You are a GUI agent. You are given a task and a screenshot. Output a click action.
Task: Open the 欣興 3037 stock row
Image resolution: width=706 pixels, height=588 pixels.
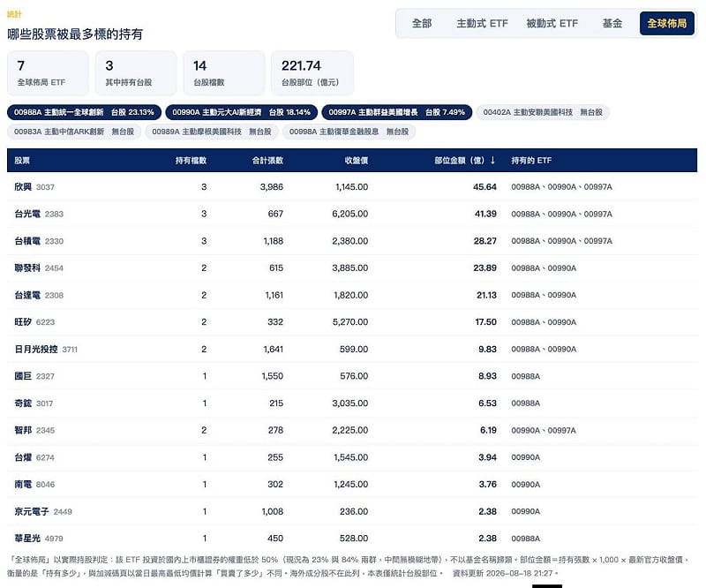pos(352,187)
